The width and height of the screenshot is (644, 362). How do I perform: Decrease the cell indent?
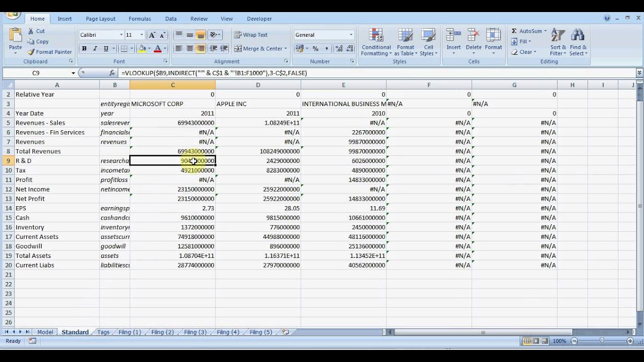click(x=213, y=49)
